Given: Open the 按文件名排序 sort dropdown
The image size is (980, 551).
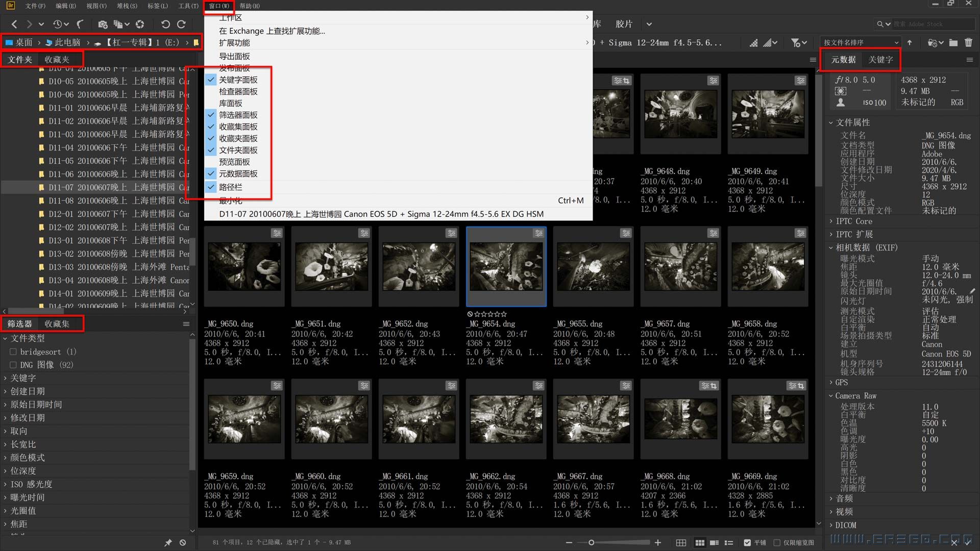Looking at the screenshot, I should (861, 42).
